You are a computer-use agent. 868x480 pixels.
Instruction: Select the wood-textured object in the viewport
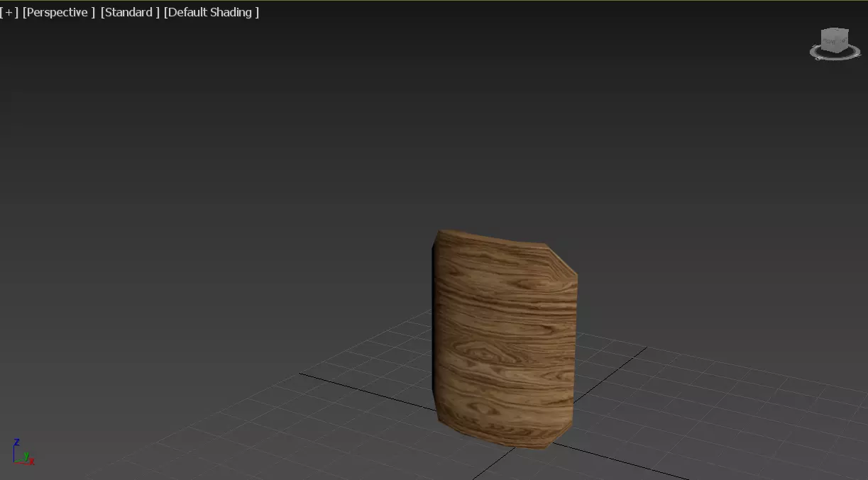pyautogui.click(x=504, y=339)
